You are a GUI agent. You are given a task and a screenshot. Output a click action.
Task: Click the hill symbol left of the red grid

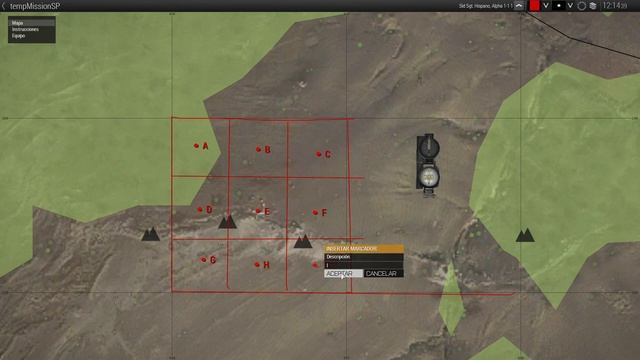pos(151,234)
